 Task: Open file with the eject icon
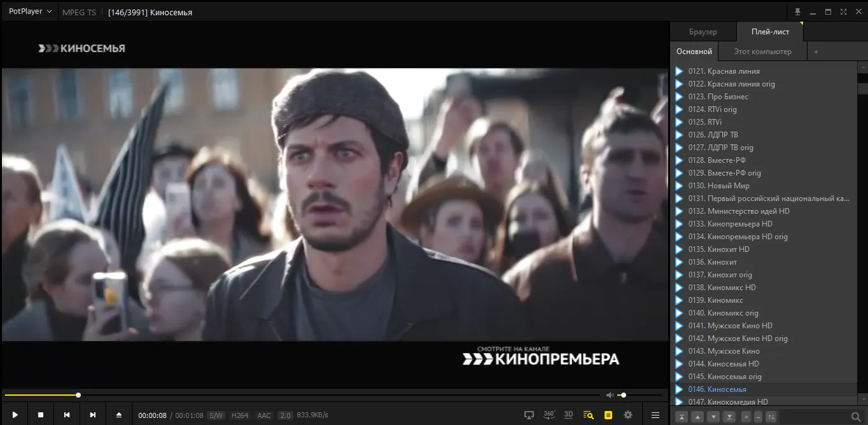click(x=118, y=415)
